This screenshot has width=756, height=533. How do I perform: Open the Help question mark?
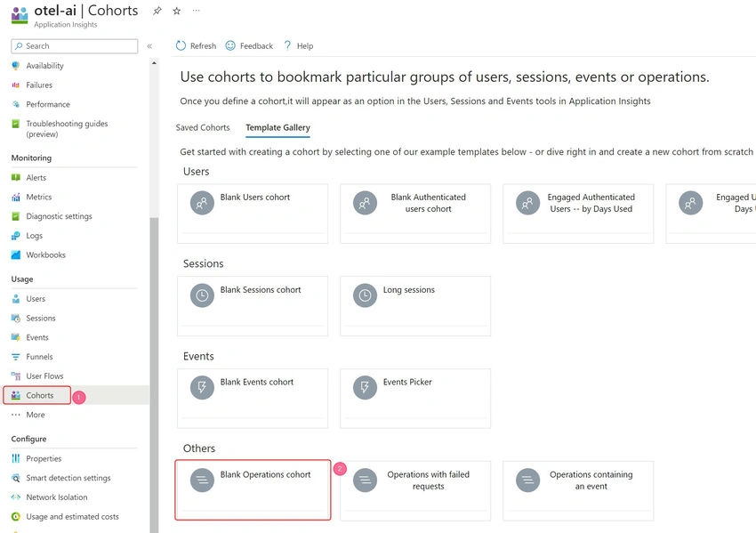tap(287, 45)
